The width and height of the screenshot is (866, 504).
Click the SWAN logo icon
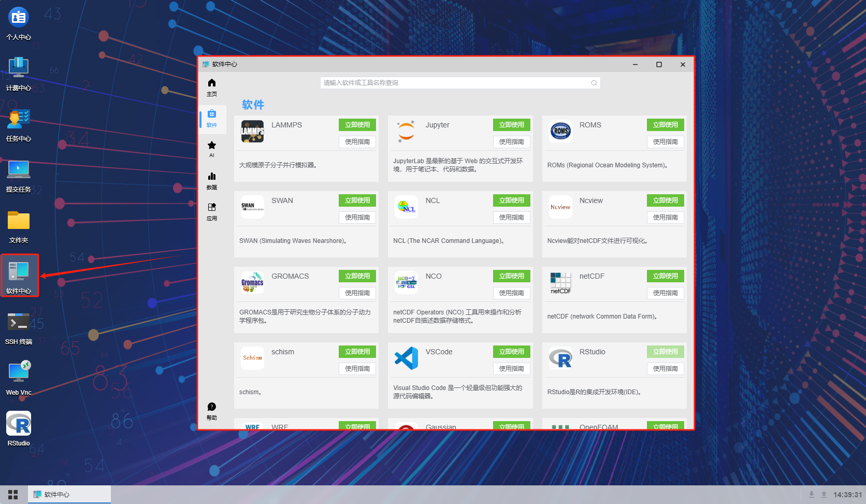click(x=253, y=207)
